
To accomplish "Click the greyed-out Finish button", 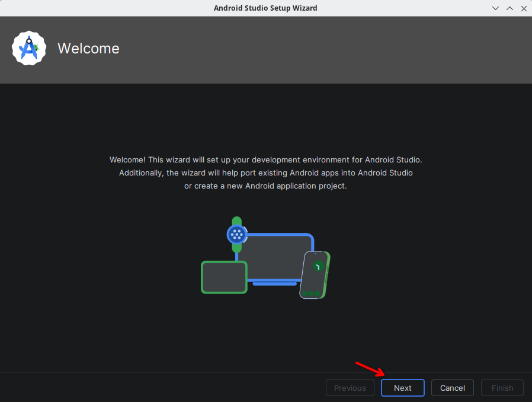I will point(502,388).
